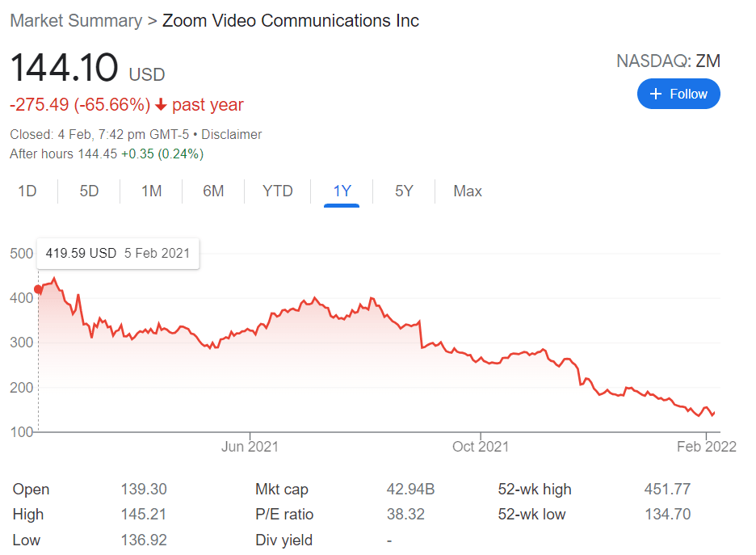Click the Oct 2021 axis label
Image resolution: width=756 pixels, height=555 pixels.
pos(481,447)
